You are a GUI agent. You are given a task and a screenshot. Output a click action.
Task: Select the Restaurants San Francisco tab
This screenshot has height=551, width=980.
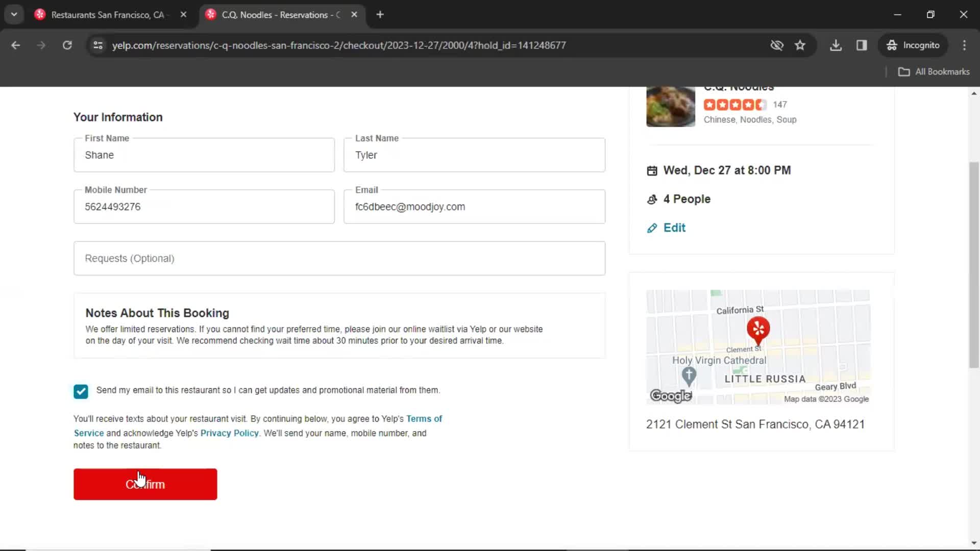coord(108,15)
